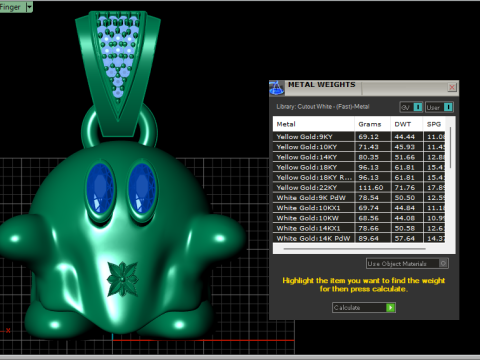Screen dimensions: 480x360
Task: Select the right blue gemstone eye
Action: click(x=143, y=189)
